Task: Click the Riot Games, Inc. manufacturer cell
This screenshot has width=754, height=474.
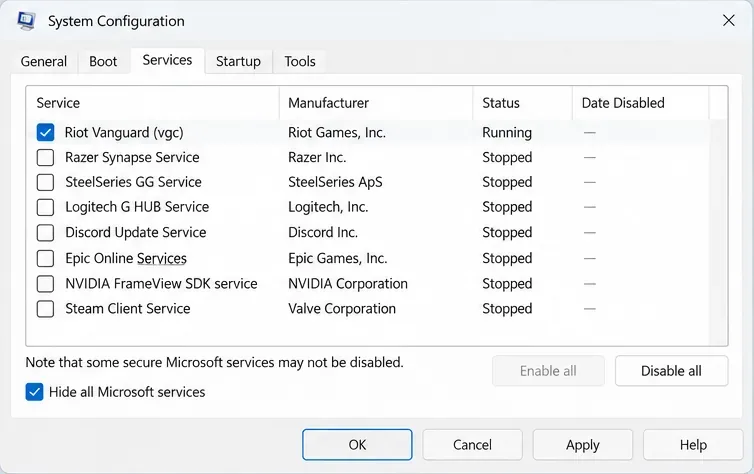Action: [337, 133]
